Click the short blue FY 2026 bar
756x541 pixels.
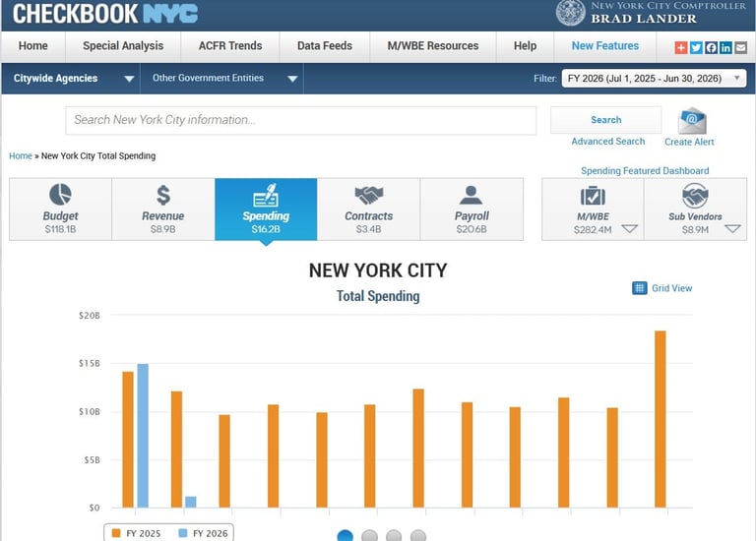pos(191,502)
